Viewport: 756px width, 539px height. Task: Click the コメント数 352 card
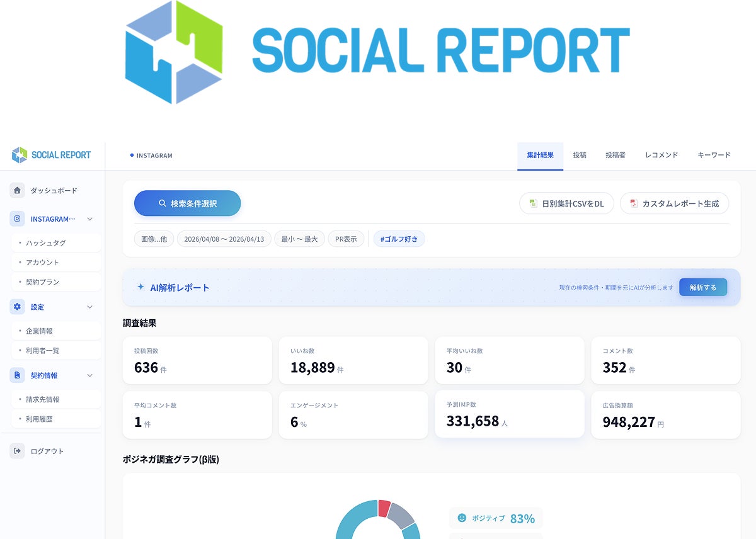(666, 360)
